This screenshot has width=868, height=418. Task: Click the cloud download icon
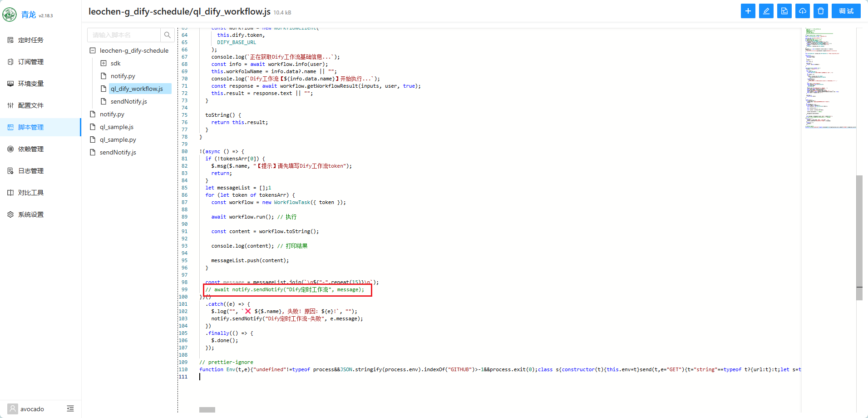point(802,11)
